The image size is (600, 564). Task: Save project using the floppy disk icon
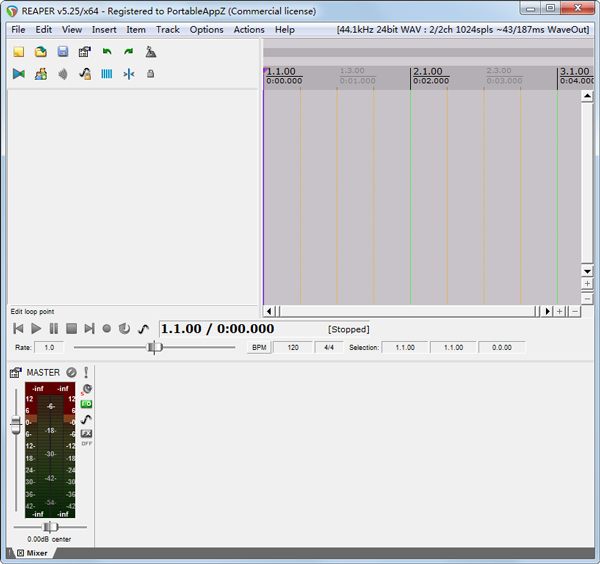coord(63,52)
